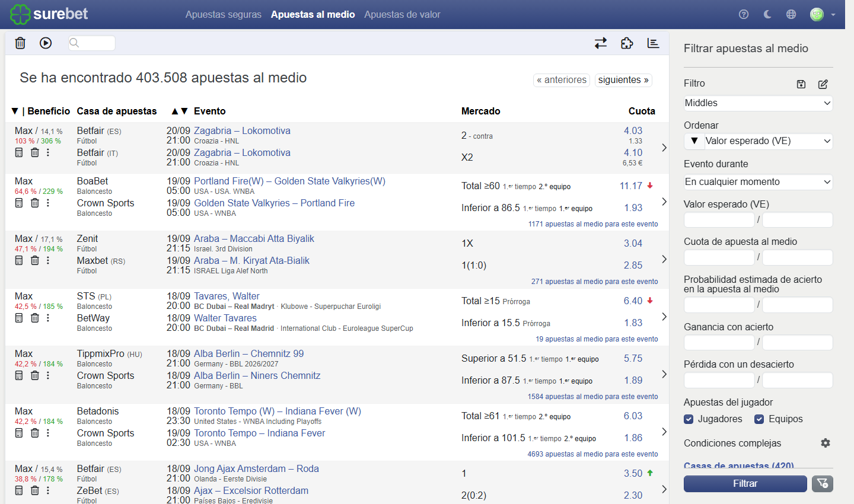The height and width of the screenshot is (504, 854).
Task: Click Cuota de apuesta al medio minimum field
Action: click(719, 257)
